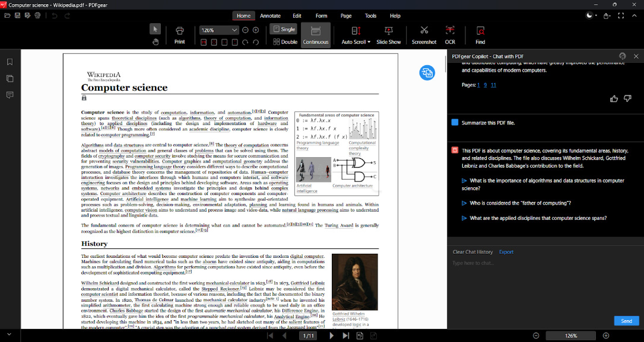Zoom out with the toolbar minus icon

click(245, 30)
